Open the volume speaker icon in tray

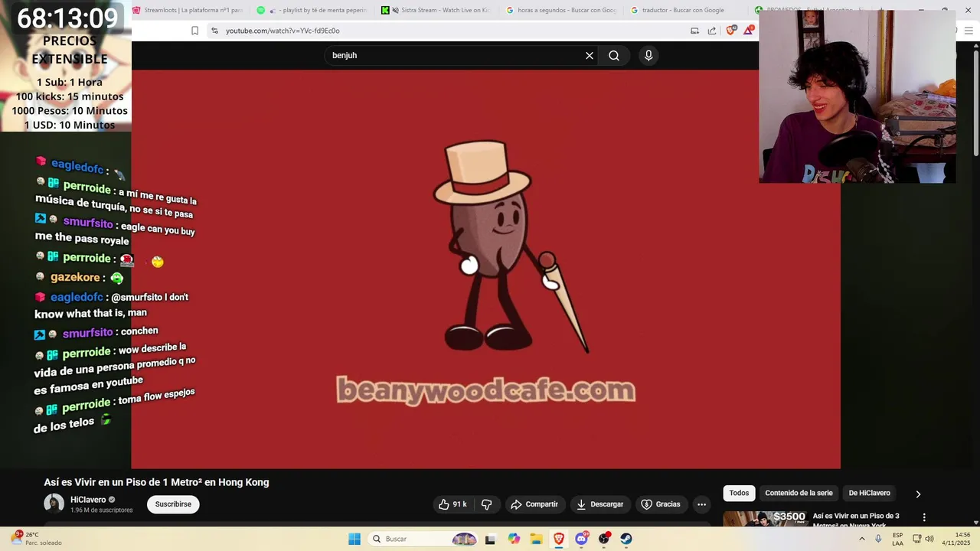click(929, 539)
